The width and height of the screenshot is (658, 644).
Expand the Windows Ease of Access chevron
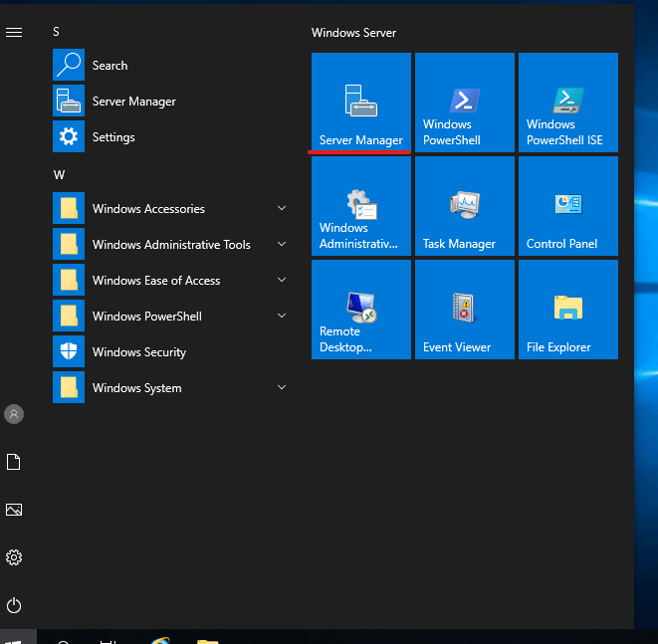[x=282, y=280]
